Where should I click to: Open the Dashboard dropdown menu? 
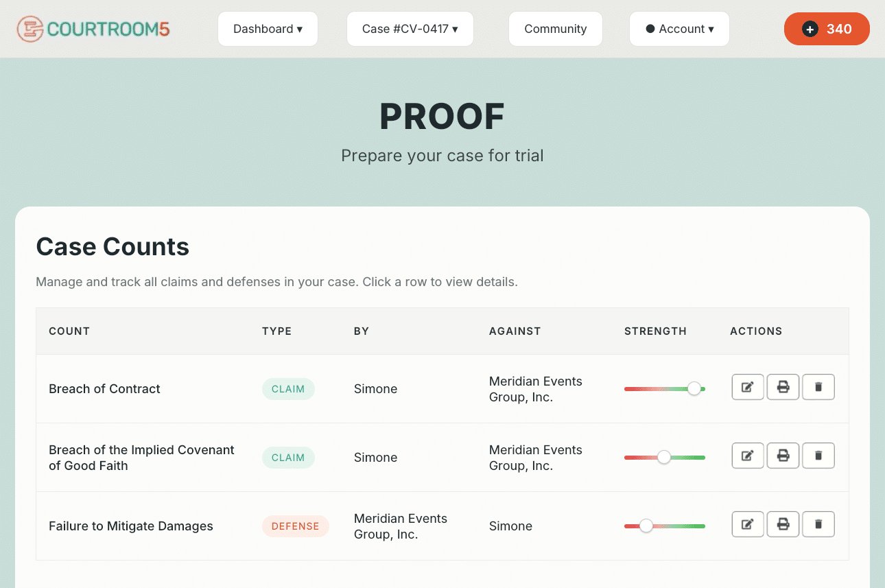tap(268, 29)
